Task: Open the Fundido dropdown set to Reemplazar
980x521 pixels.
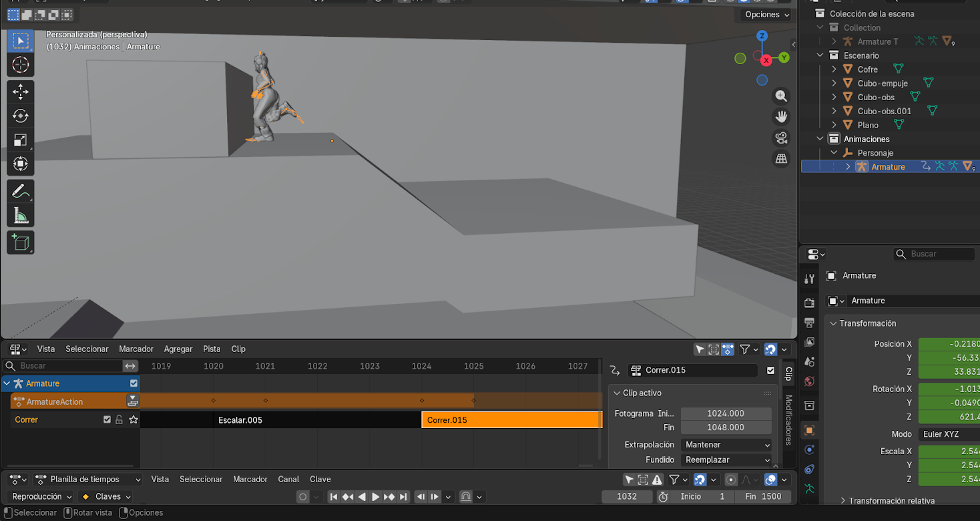Action: [x=726, y=460]
